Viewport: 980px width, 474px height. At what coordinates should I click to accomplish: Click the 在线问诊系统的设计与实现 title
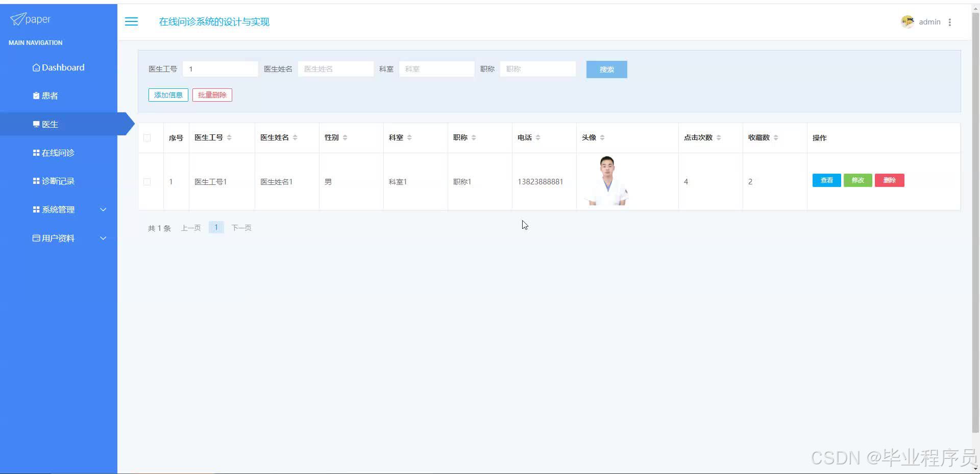214,22
